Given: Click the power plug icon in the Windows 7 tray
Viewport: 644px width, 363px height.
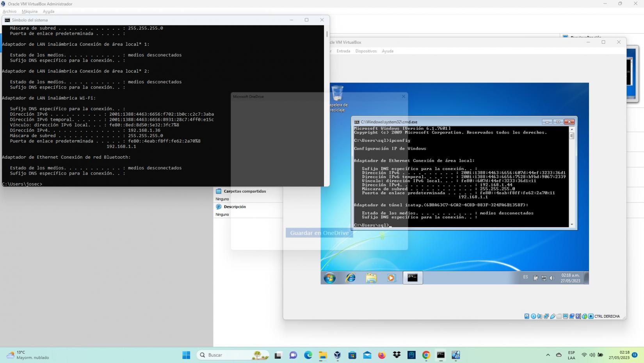Looking at the screenshot, I should (535, 278).
